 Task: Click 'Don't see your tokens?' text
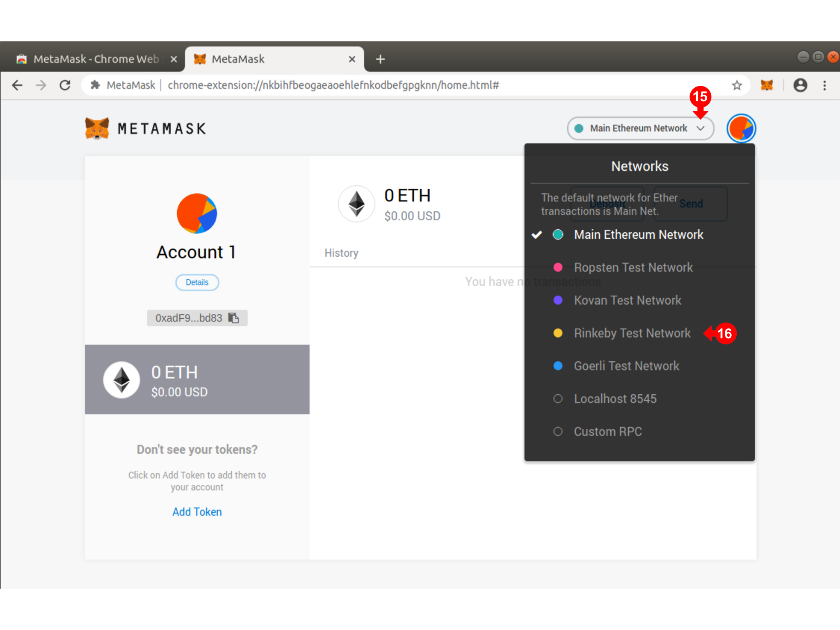[x=197, y=450]
